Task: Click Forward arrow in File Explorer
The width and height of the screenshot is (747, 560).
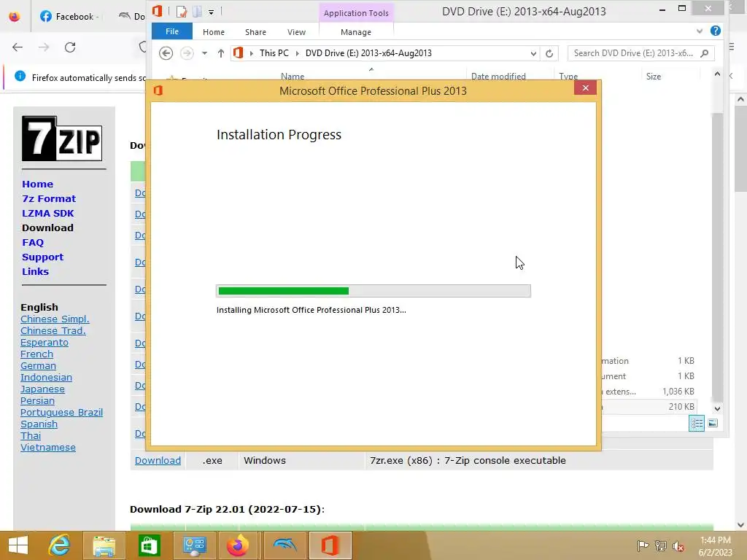Action: click(x=187, y=52)
